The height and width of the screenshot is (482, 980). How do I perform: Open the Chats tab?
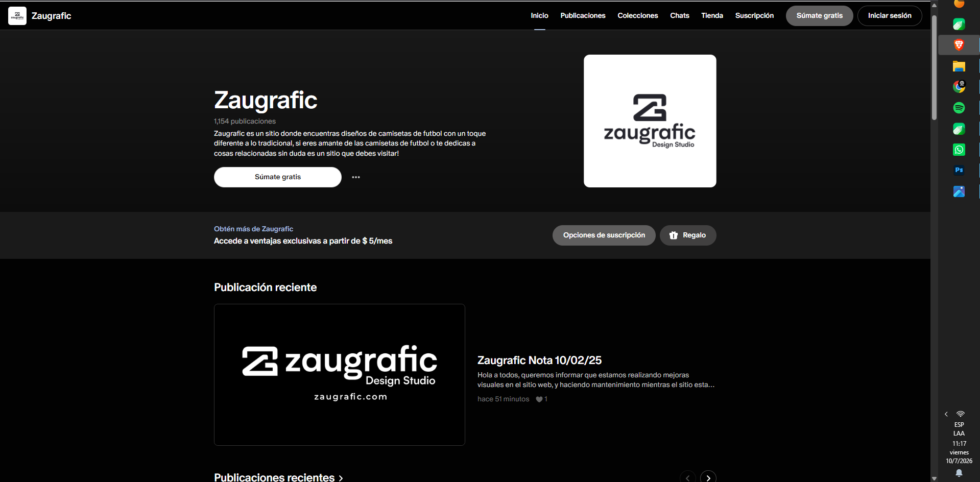point(680,16)
